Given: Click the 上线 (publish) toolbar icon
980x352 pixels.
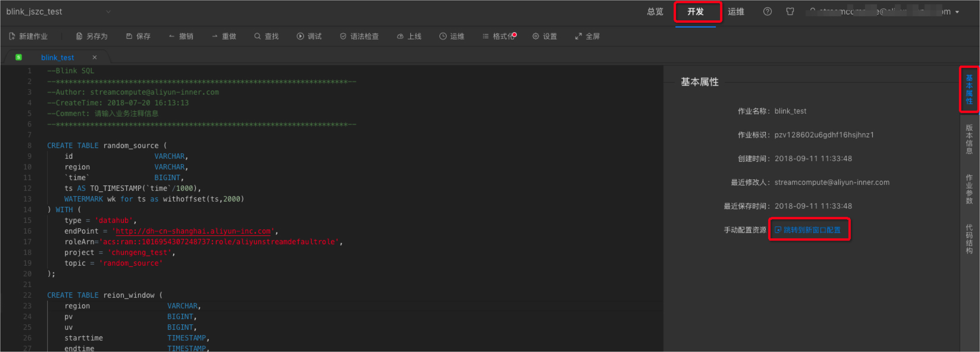Looking at the screenshot, I should click(400, 36).
